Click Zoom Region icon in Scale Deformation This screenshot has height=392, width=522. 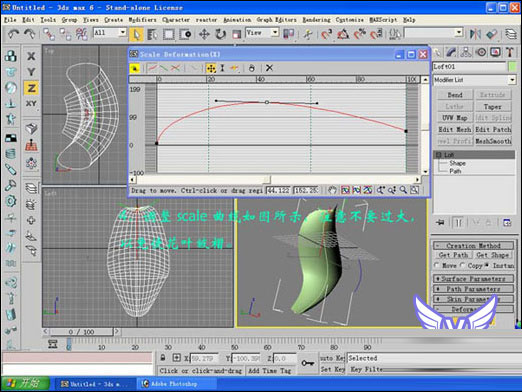click(414, 190)
